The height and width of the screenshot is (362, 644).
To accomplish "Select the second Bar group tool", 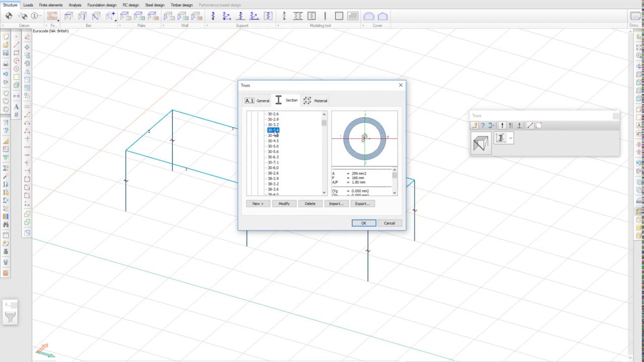I will [82, 16].
